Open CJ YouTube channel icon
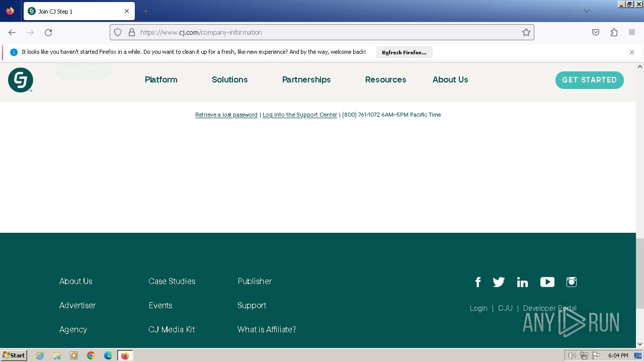Viewport: 644px width, 362px height. click(547, 282)
